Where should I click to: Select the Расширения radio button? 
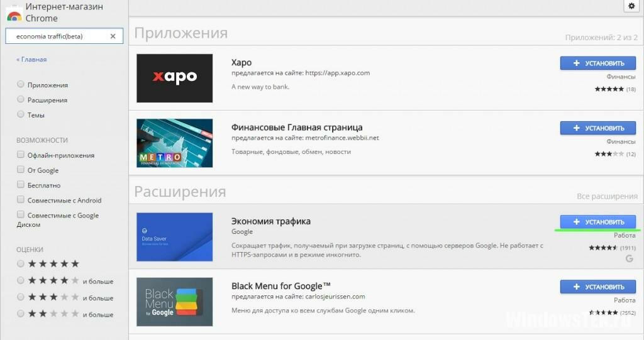point(21,99)
